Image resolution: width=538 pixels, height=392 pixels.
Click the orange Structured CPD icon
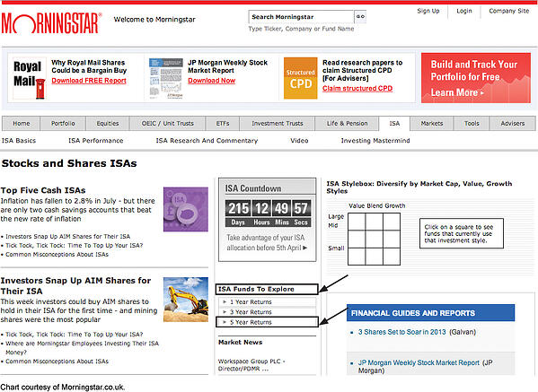pyautogui.click(x=301, y=78)
